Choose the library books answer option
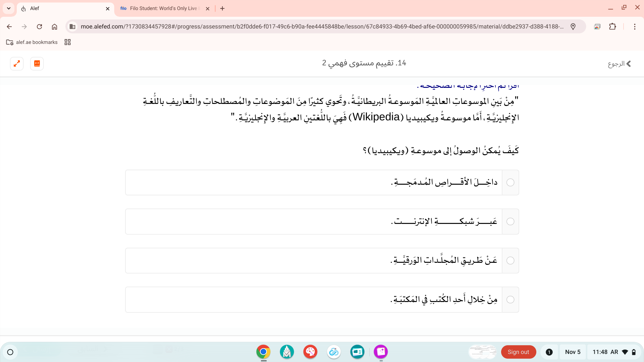Image resolution: width=644 pixels, height=362 pixels. 510,300
